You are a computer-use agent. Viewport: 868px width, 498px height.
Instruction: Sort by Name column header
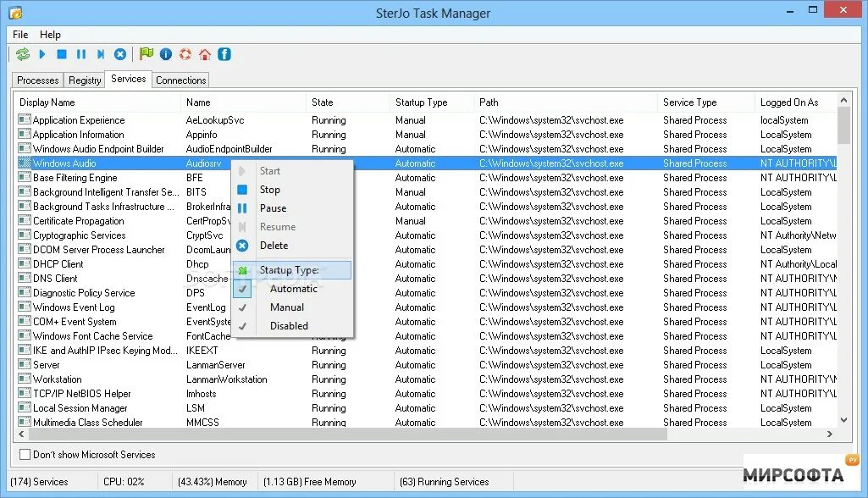[244, 102]
